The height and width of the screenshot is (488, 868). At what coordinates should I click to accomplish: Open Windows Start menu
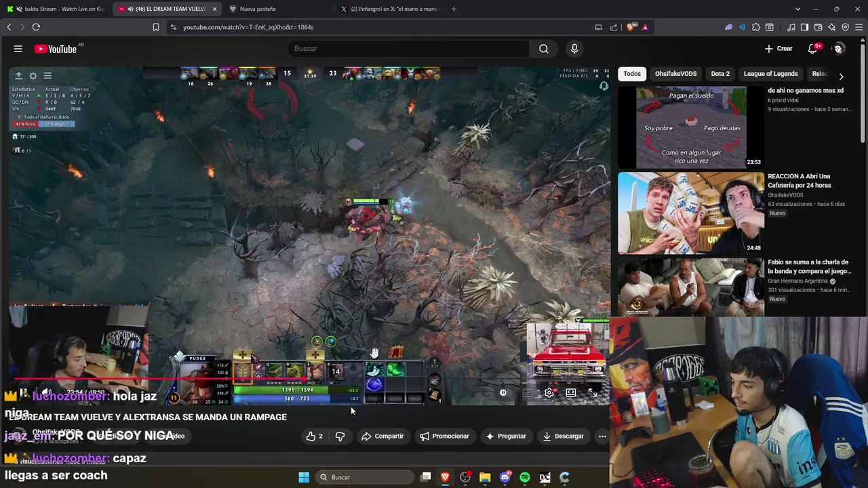(x=304, y=477)
